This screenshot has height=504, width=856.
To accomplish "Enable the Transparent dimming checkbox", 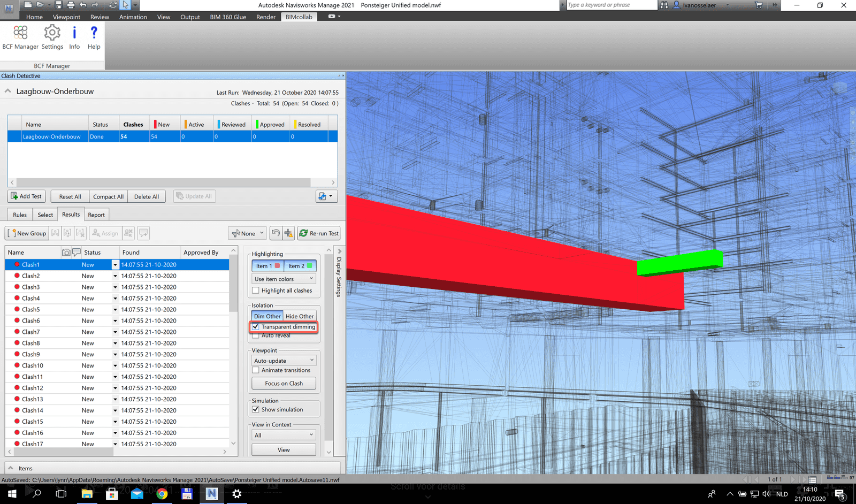I will point(256,326).
